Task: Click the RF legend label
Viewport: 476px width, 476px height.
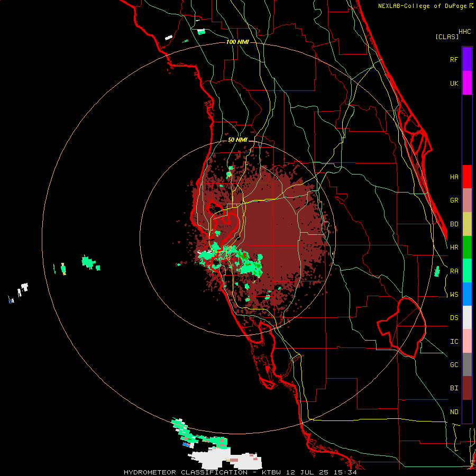Action: click(x=454, y=59)
